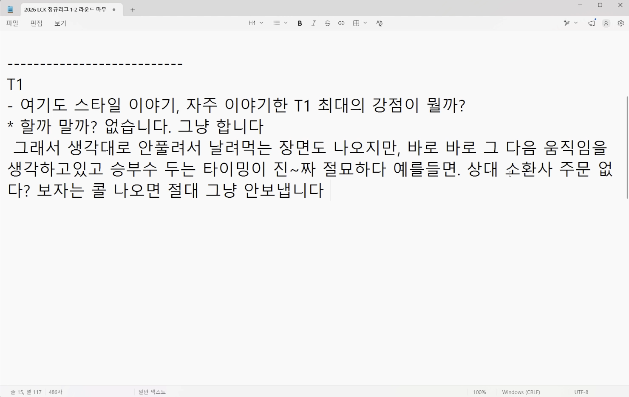This screenshot has width=629, height=397.
Task: Open the 파일 menu
Action: coord(12,23)
